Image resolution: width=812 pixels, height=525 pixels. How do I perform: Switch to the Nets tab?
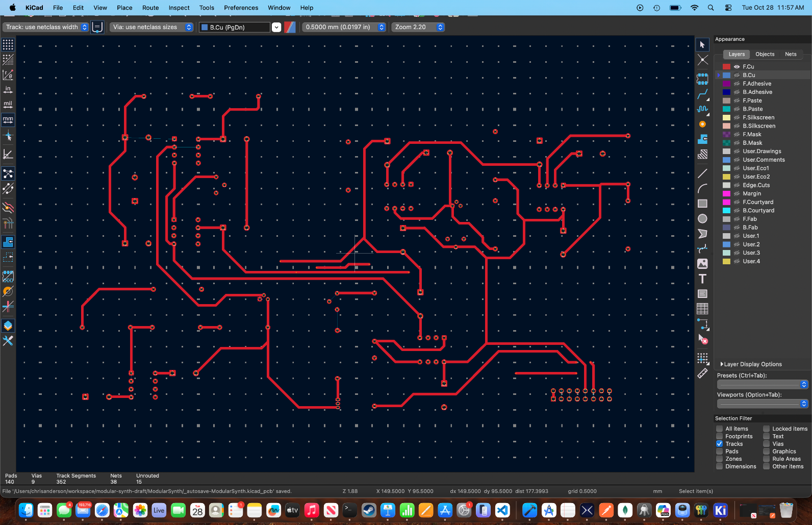(791, 54)
